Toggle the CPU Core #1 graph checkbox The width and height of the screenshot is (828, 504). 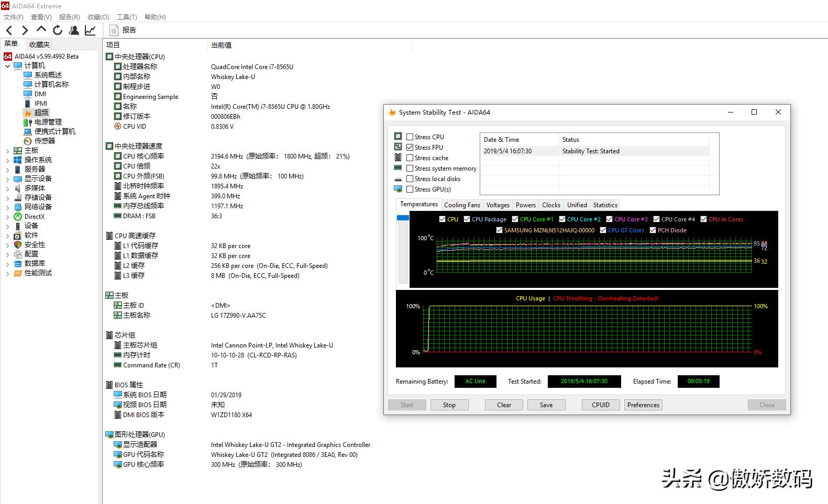pos(515,219)
